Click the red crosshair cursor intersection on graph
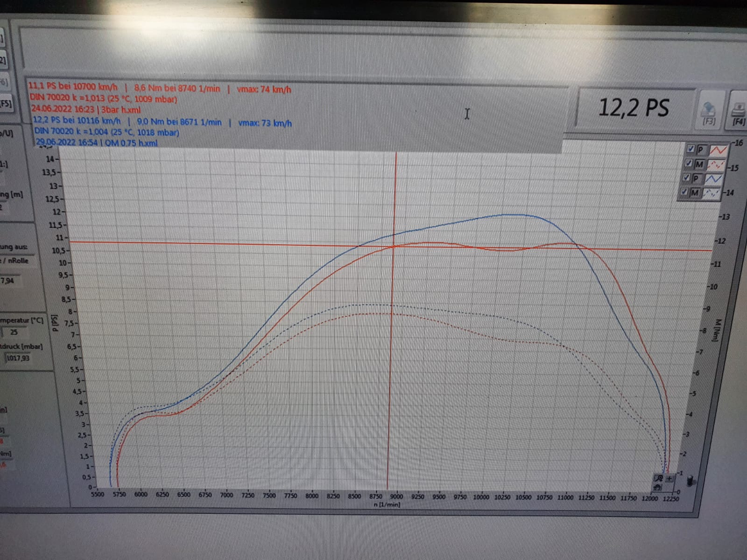Screen dimensions: 747x560 pos(393,246)
